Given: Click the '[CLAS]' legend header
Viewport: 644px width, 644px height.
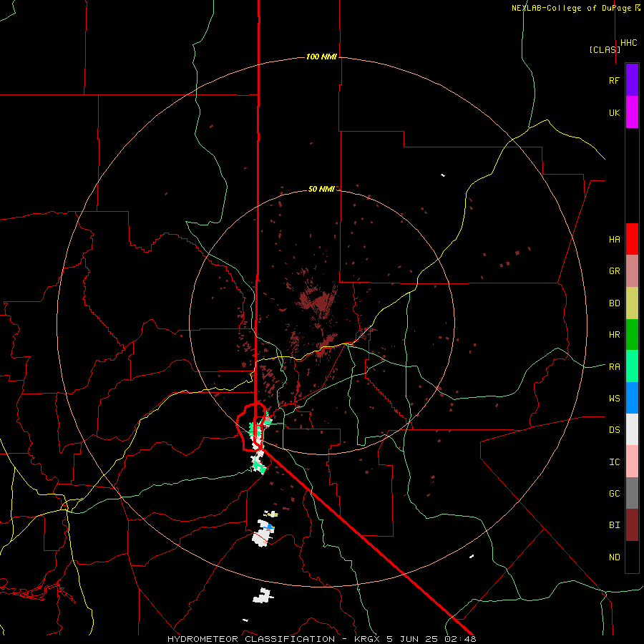Looking at the screenshot, I should pyautogui.click(x=605, y=49).
